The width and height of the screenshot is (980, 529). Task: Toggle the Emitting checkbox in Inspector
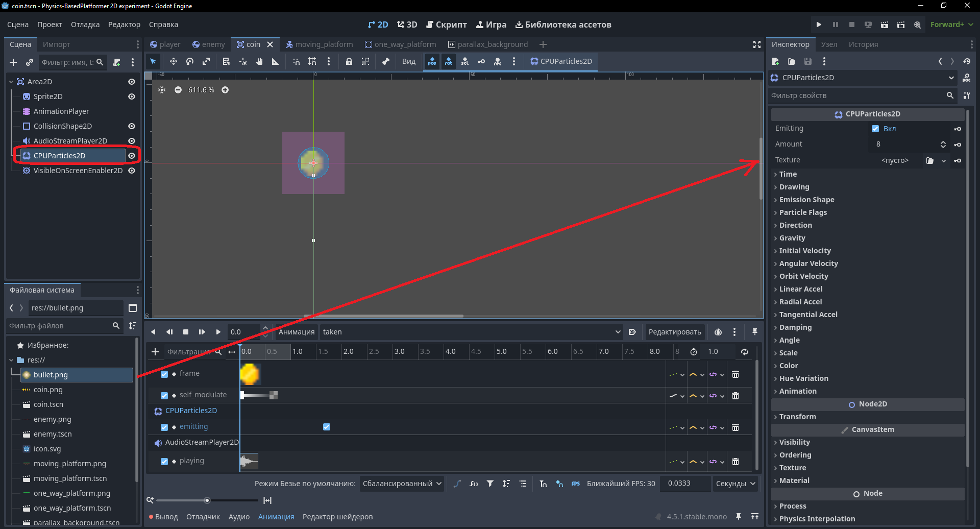[875, 129]
